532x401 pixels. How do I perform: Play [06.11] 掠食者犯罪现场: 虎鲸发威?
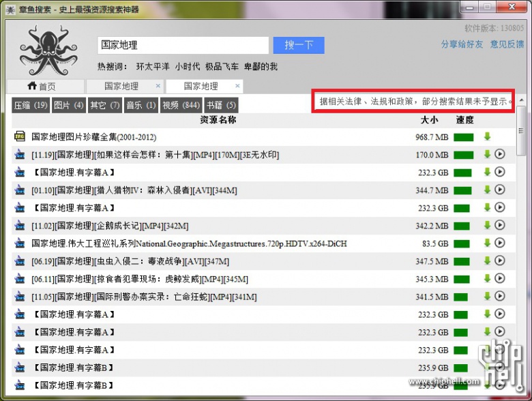tap(499, 278)
